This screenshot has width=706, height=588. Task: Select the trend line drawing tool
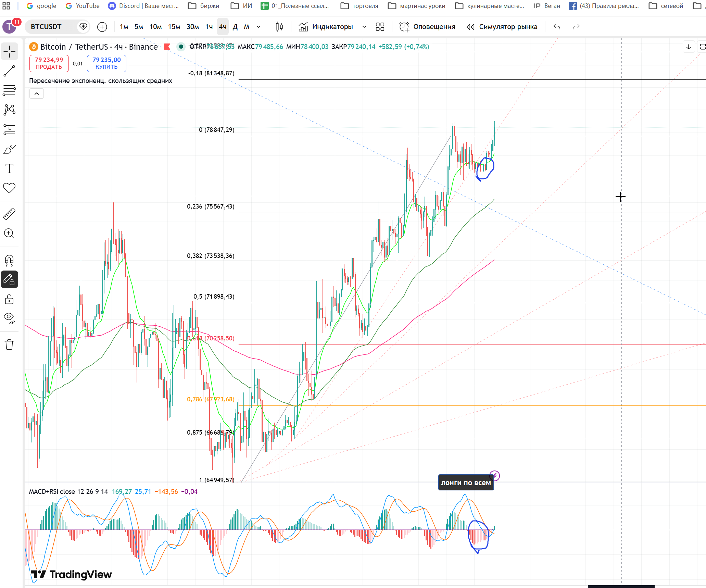[9, 71]
